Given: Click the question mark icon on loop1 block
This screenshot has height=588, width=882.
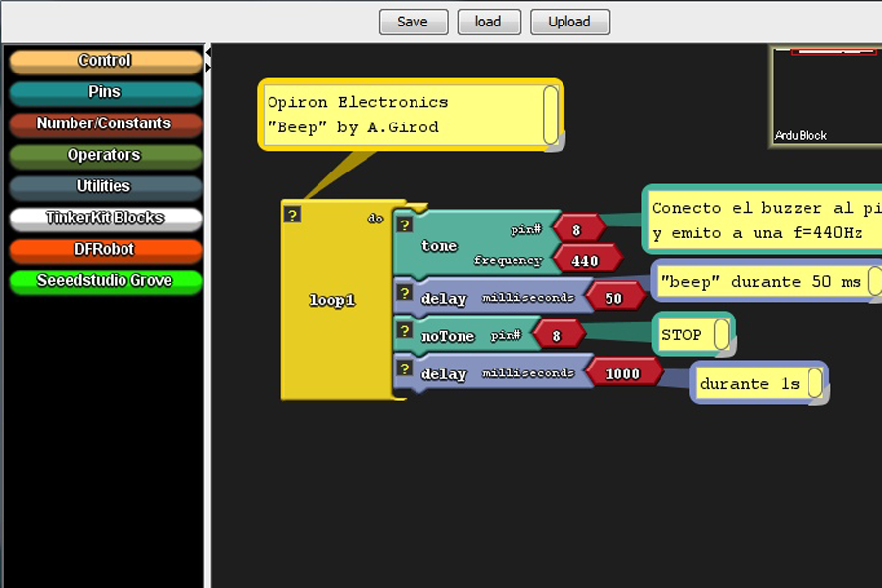Looking at the screenshot, I should tap(292, 215).
